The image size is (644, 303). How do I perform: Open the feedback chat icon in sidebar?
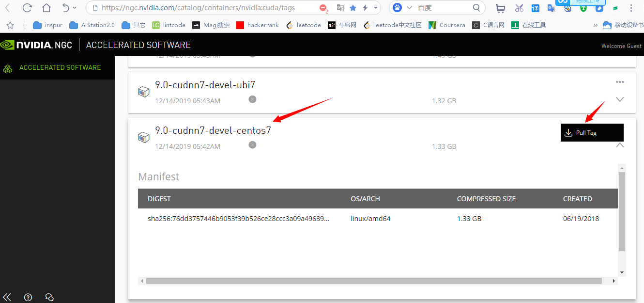point(49,297)
